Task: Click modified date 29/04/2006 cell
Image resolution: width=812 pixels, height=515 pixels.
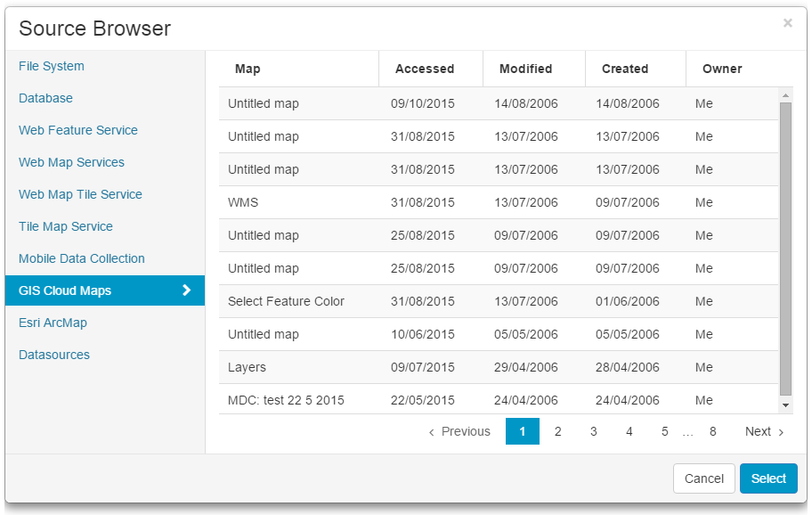Action: [x=525, y=367]
